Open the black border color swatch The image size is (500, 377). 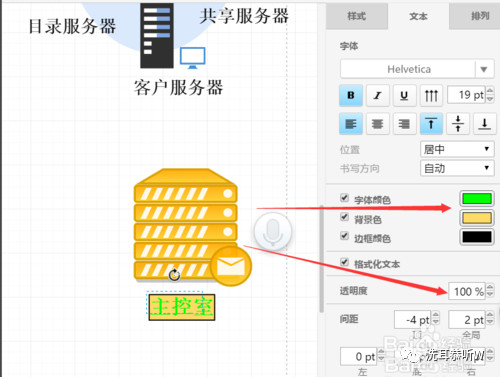coord(477,237)
